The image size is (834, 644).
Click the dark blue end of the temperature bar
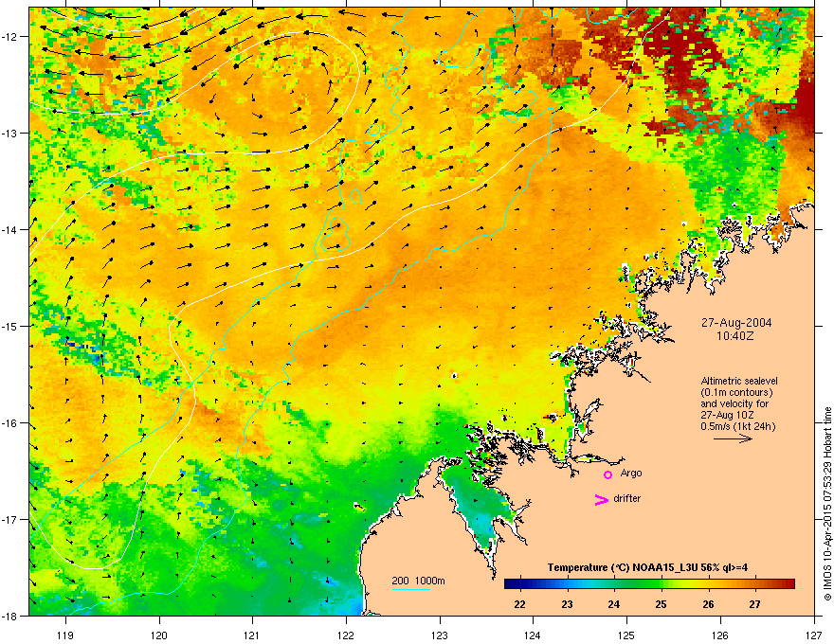(x=511, y=584)
